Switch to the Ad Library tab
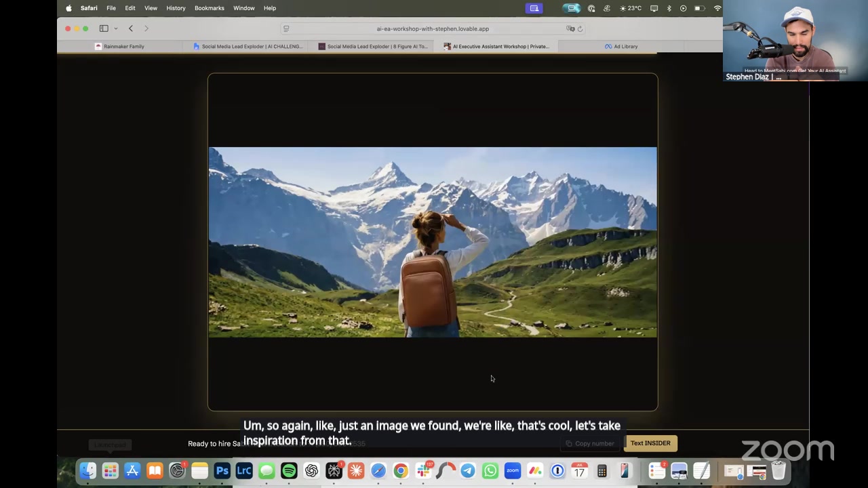868x488 pixels. click(621, 46)
